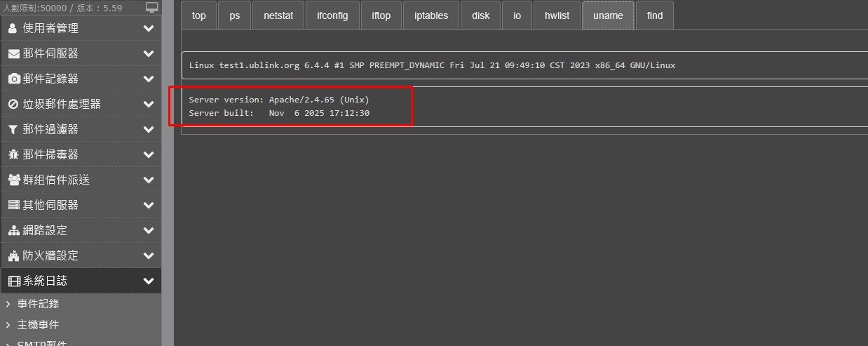The image size is (868, 346).
Task: Open 事件記錄 in the sidebar
Action: pos(38,304)
